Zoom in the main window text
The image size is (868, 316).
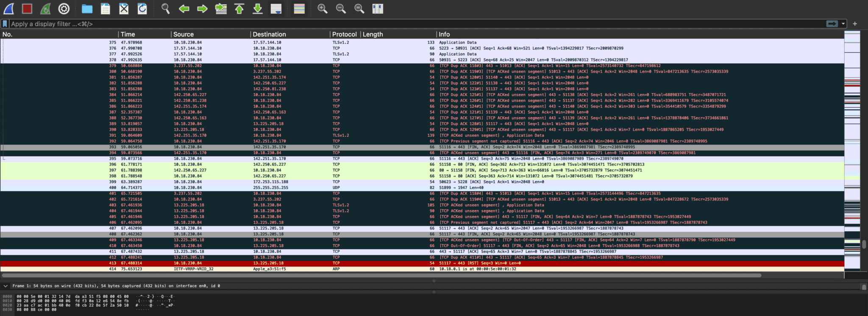coord(322,8)
